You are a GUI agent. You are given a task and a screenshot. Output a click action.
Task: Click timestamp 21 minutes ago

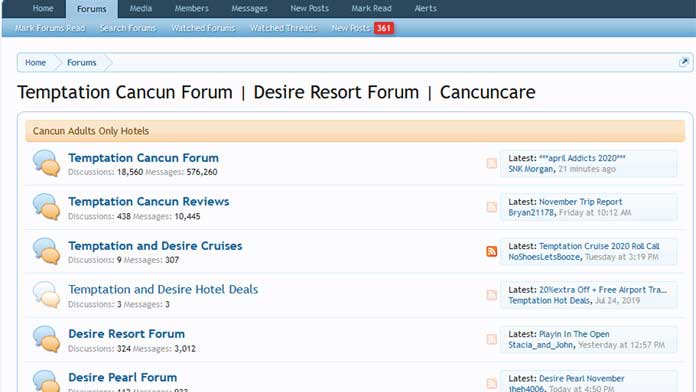click(587, 169)
